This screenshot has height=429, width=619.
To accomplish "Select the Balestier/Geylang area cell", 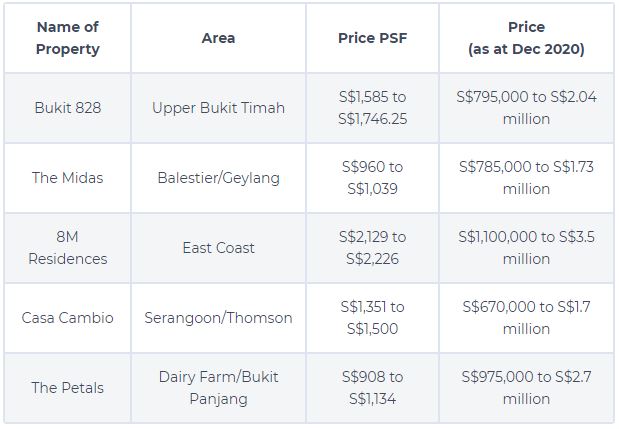I will (x=218, y=178).
